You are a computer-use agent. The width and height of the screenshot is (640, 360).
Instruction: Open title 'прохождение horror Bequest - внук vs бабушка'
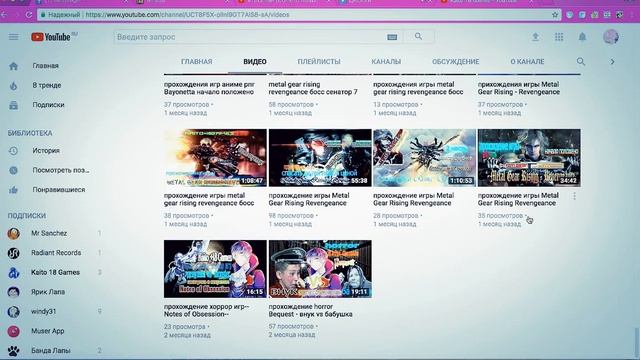coord(310,311)
